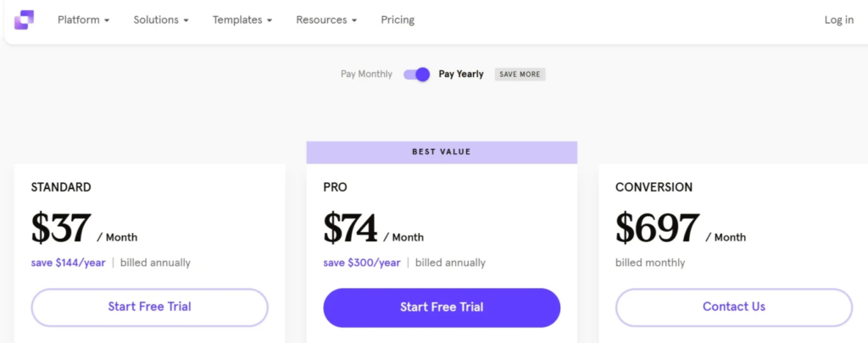Click the CONVERSION plan heading
Viewport: 868px width, 343px height.
point(654,187)
